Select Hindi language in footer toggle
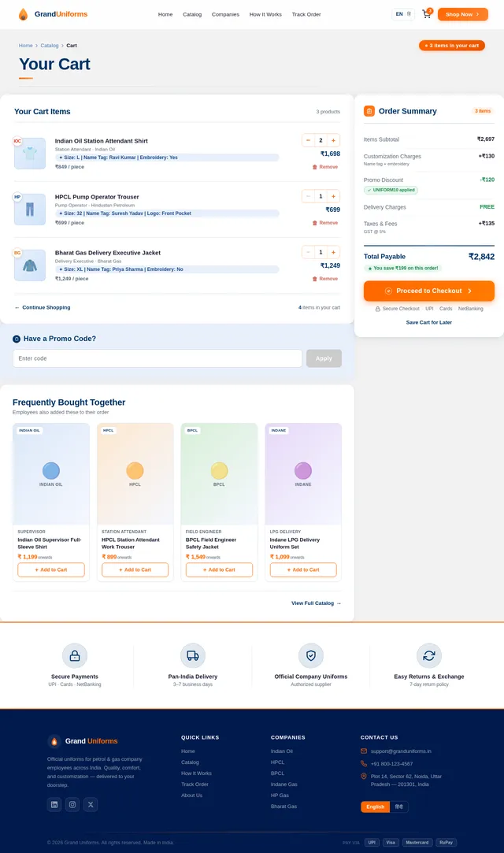Screen dimensions: 504x853 398,807
